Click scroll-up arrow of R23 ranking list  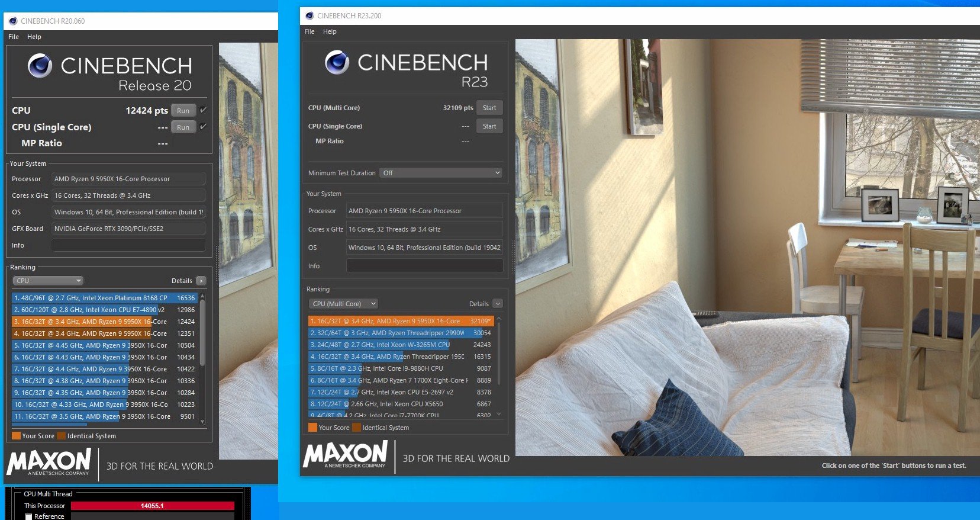499,319
